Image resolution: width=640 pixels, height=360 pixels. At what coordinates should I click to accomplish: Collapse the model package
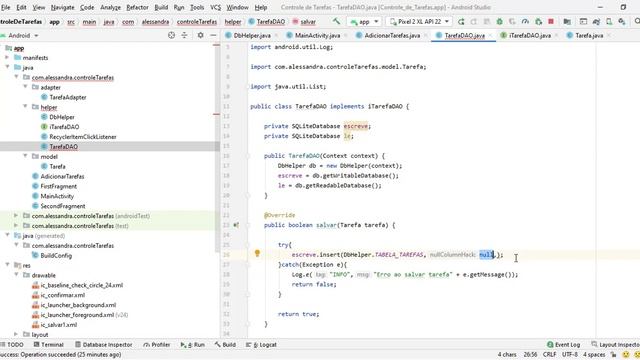(x=25, y=156)
